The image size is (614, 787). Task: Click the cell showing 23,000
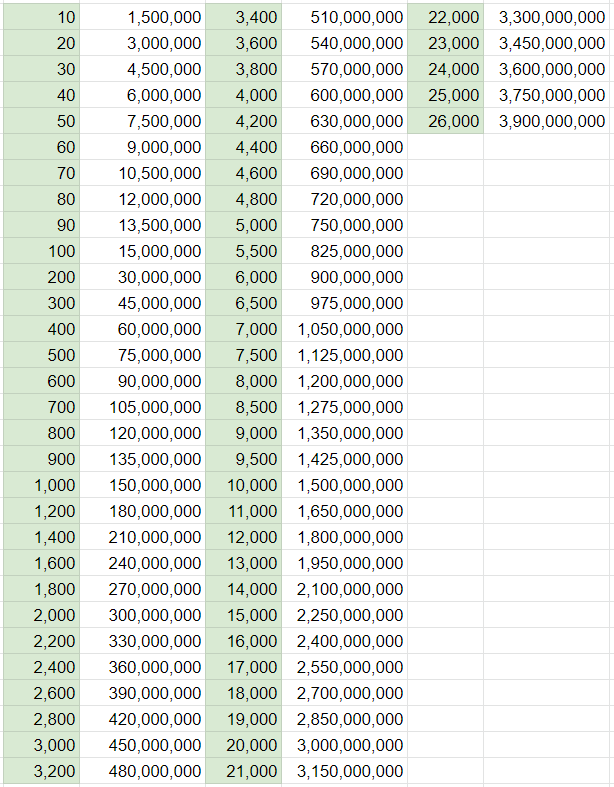446,43
